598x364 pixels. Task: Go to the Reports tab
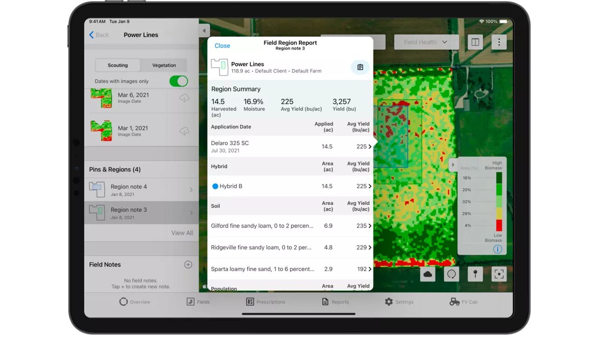point(335,302)
